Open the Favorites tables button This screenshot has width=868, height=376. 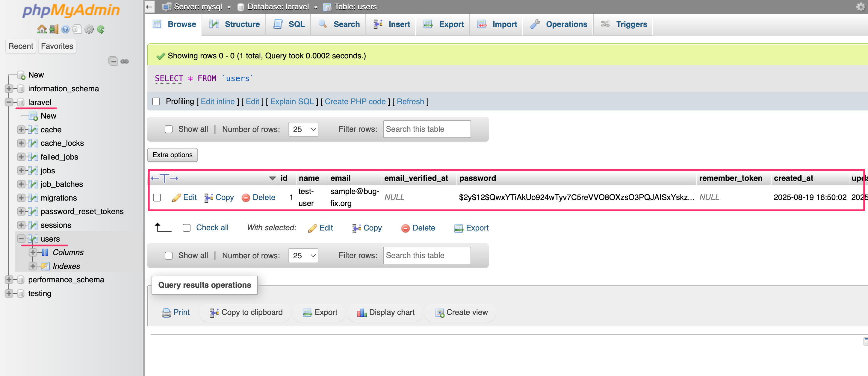[57, 46]
